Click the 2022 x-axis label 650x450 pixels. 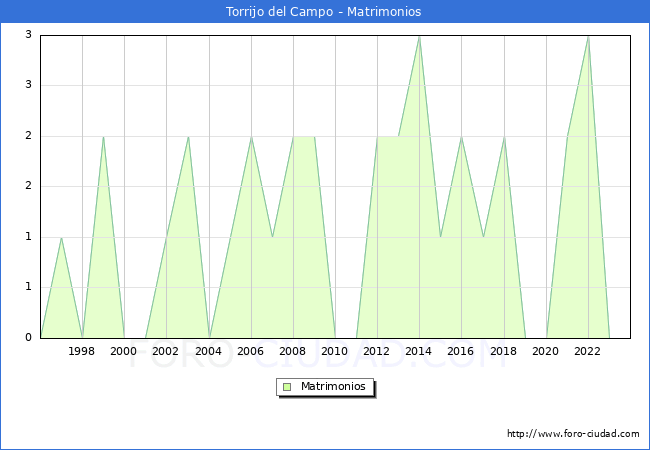(587, 351)
